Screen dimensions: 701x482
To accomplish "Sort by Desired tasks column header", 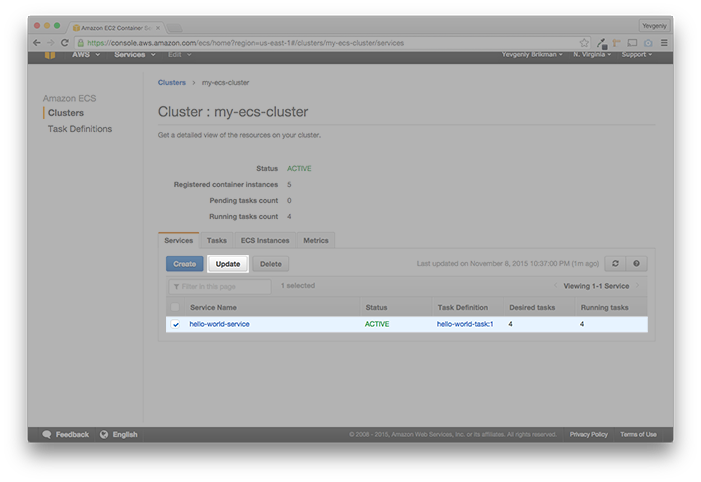I will click(x=532, y=307).
